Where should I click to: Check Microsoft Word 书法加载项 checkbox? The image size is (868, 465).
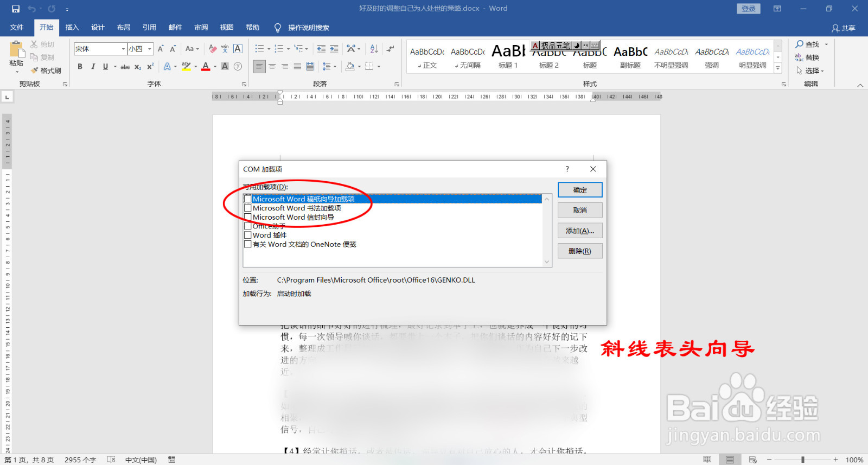(x=248, y=208)
